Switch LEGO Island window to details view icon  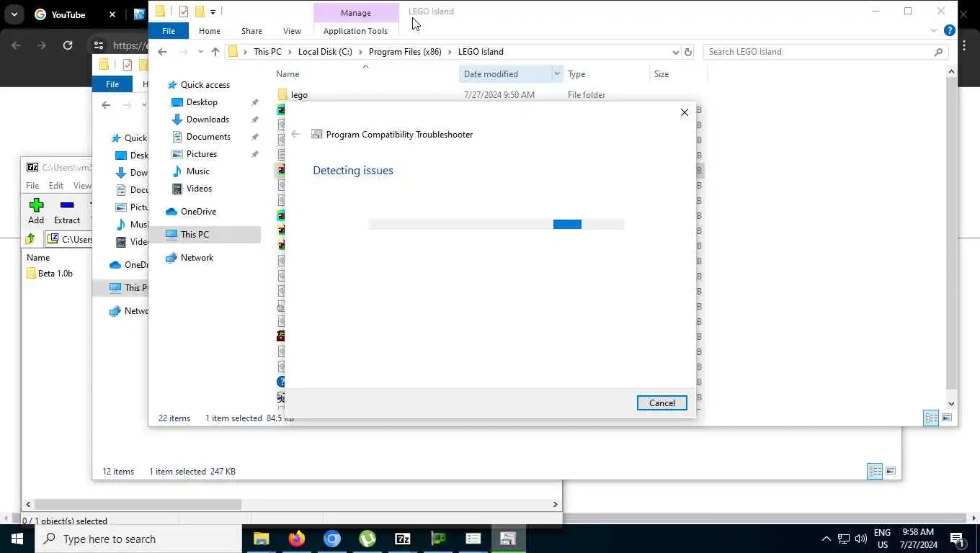coord(931,418)
